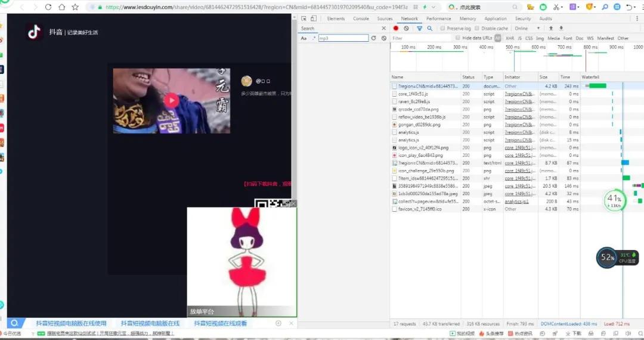Select the element inspector icon in DevTools
This screenshot has height=340, width=644.
tap(304, 18)
